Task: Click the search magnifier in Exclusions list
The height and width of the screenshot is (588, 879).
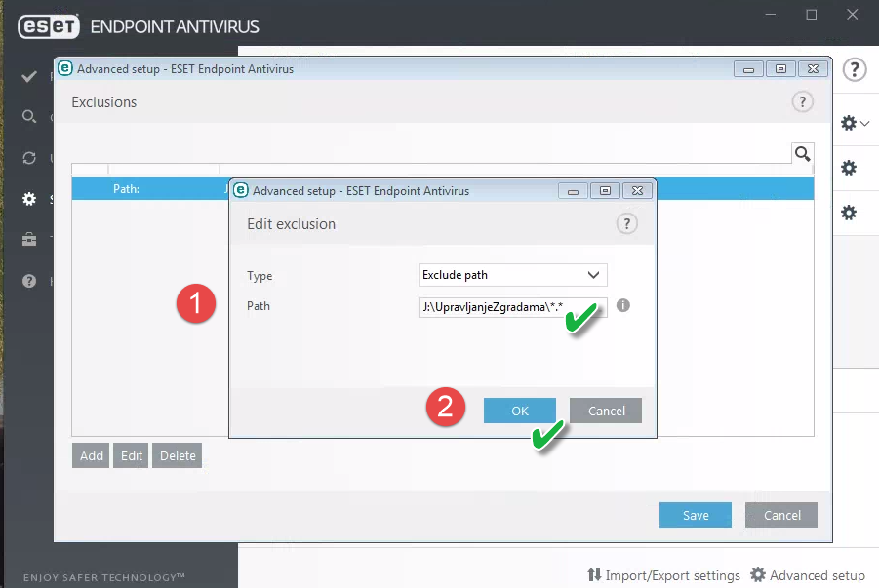Action: [803, 154]
